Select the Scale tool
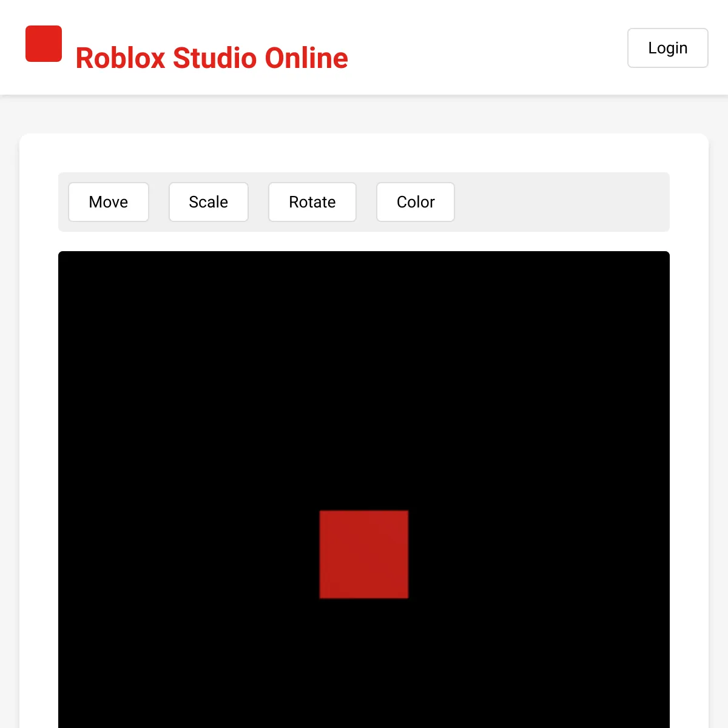 [208, 202]
